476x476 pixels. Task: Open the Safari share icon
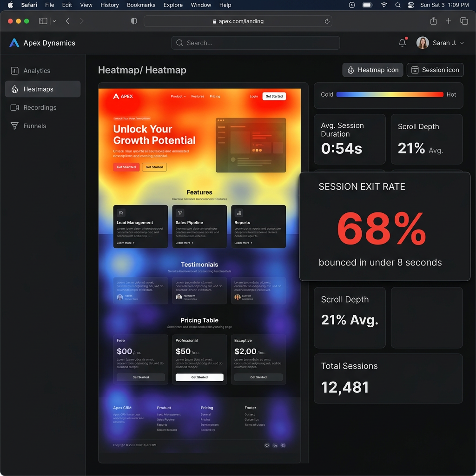[434, 20]
